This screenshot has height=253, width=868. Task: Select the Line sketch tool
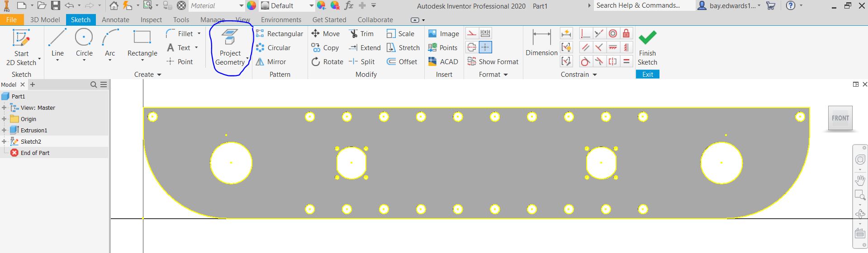click(x=57, y=44)
